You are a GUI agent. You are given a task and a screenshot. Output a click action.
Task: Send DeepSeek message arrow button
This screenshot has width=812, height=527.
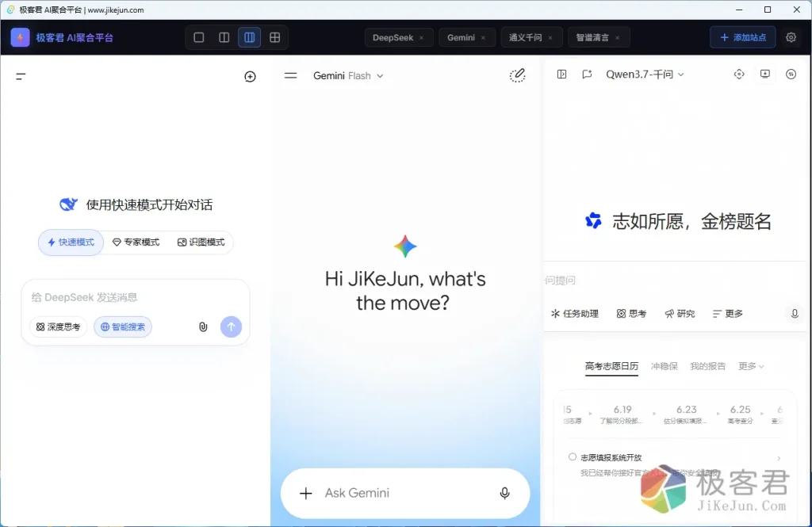click(x=231, y=327)
